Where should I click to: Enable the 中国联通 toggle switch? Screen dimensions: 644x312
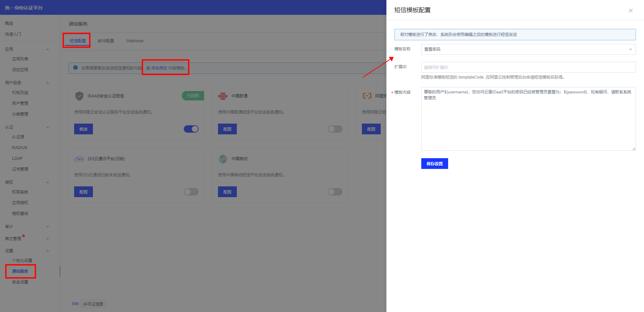[335, 129]
